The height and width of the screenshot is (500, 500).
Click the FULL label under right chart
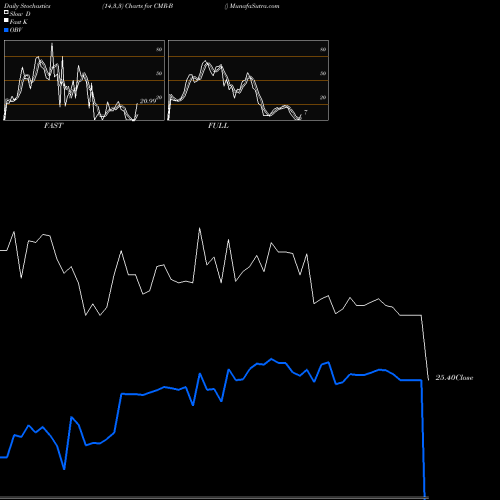218,126
